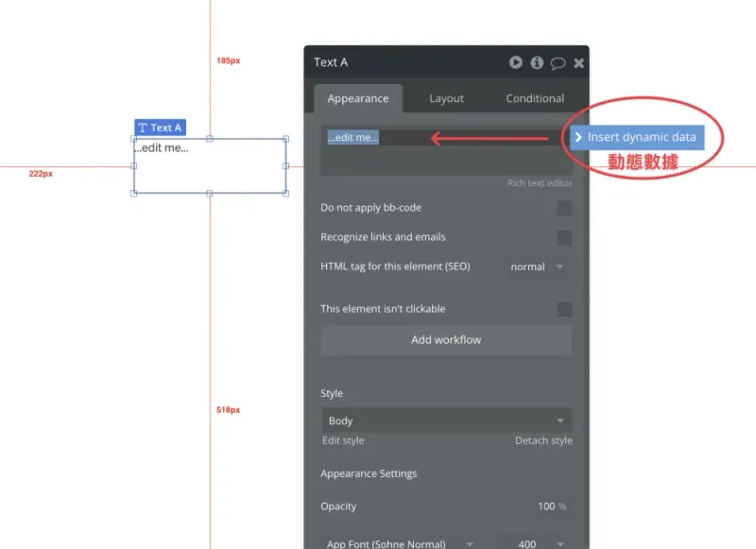Open the App Font (Sohne Normal) dropdown
Viewport: 756px width, 549px height.
click(x=400, y=543)
